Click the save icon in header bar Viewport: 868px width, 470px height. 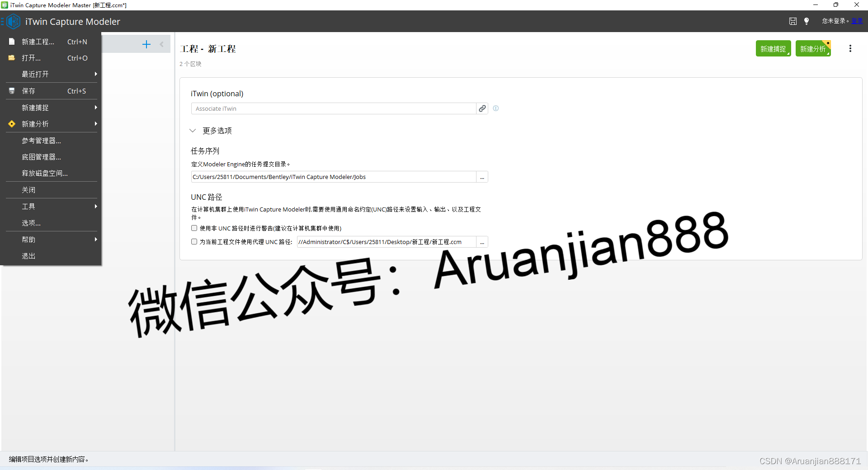793,21
